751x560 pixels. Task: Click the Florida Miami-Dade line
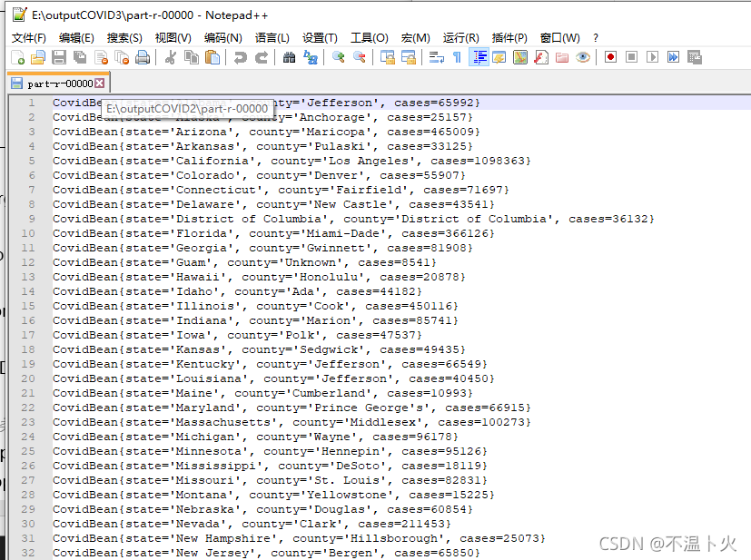tap(273, 233)
